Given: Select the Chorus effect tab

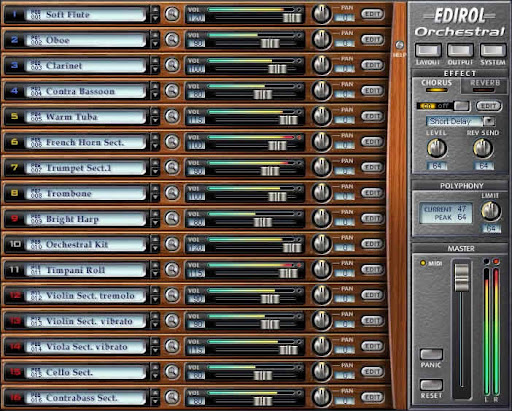Looking at the screenshot, I should (x=436, y=85).
